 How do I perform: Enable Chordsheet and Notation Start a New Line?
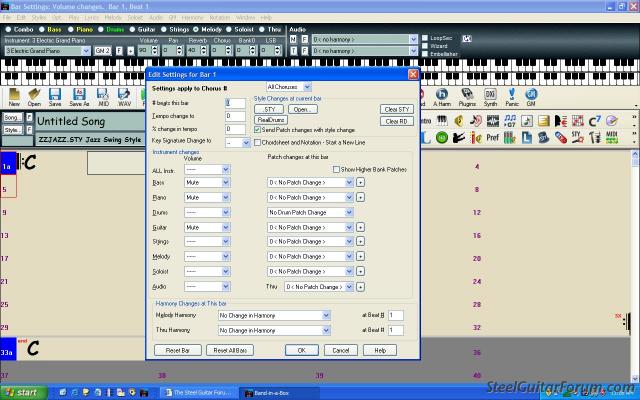(258, 142)
